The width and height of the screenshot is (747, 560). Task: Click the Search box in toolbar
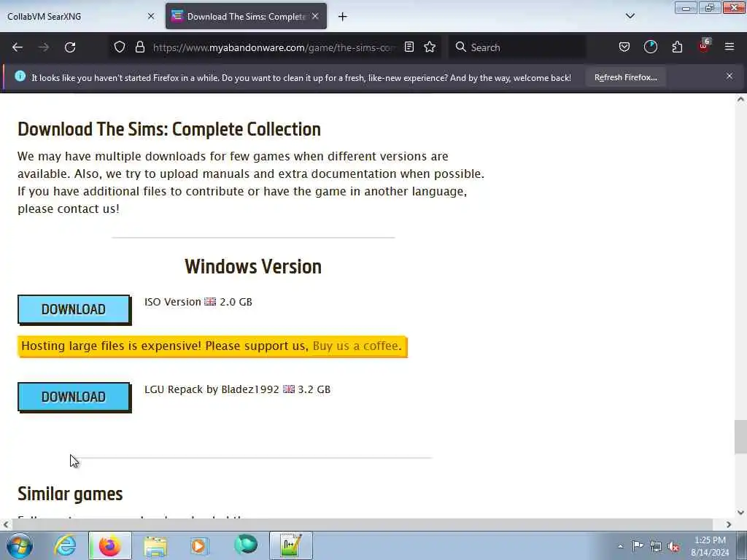pyautogui.click(x=517, y=47)
